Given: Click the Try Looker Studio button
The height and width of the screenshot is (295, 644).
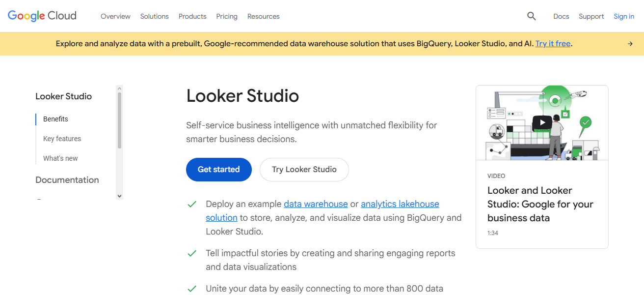Looking at the screenshot, I should tap(304, 169).
